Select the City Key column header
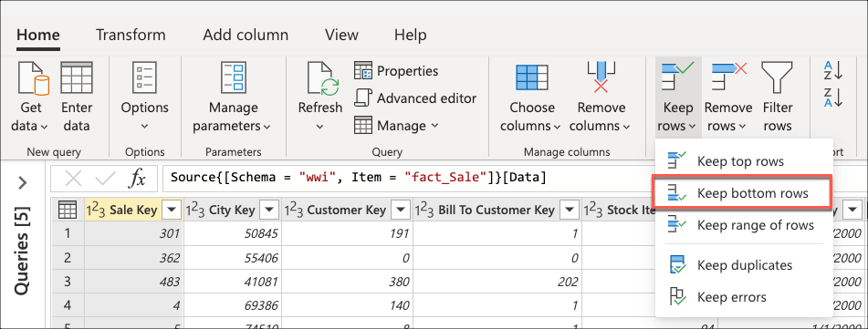Viewport: 868px width, 329px height. [x=232, y=211]
